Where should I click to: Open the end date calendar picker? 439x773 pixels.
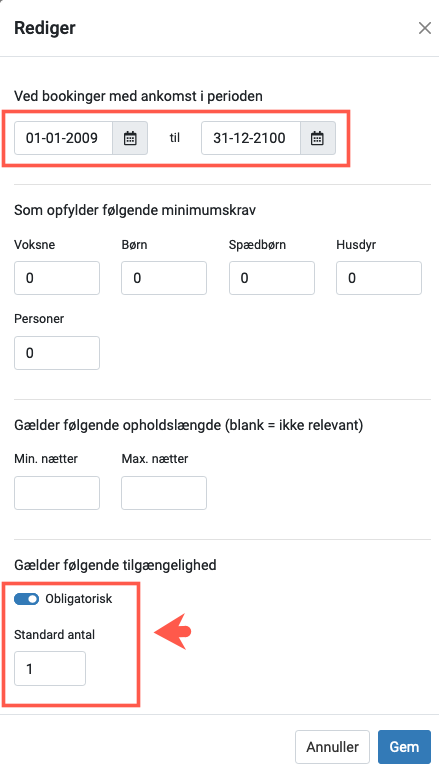[318, 138]
